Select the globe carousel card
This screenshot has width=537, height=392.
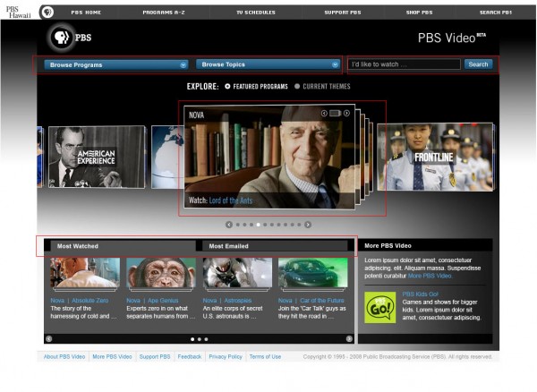pos(167,157)
